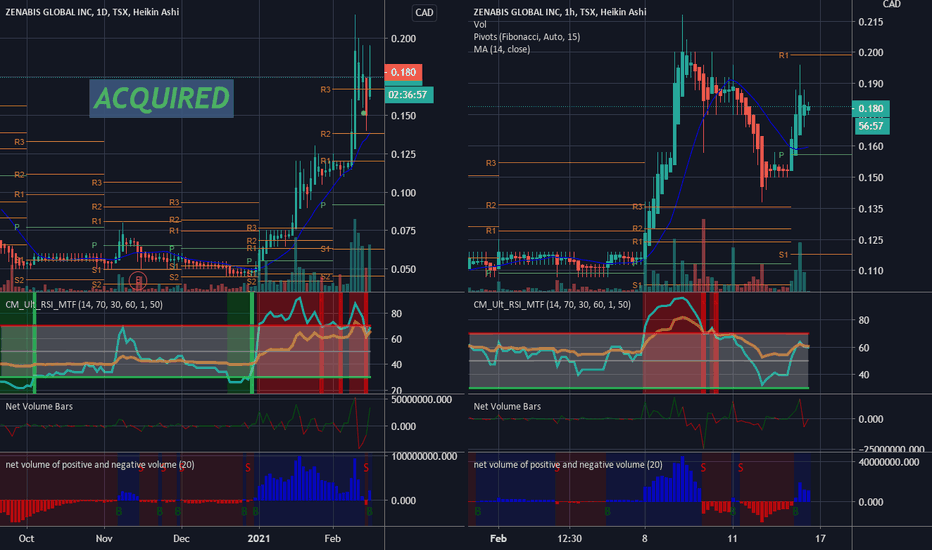Open the hourly chart title ZENABIS GLOBAL INC, 1h

(560, 12)
